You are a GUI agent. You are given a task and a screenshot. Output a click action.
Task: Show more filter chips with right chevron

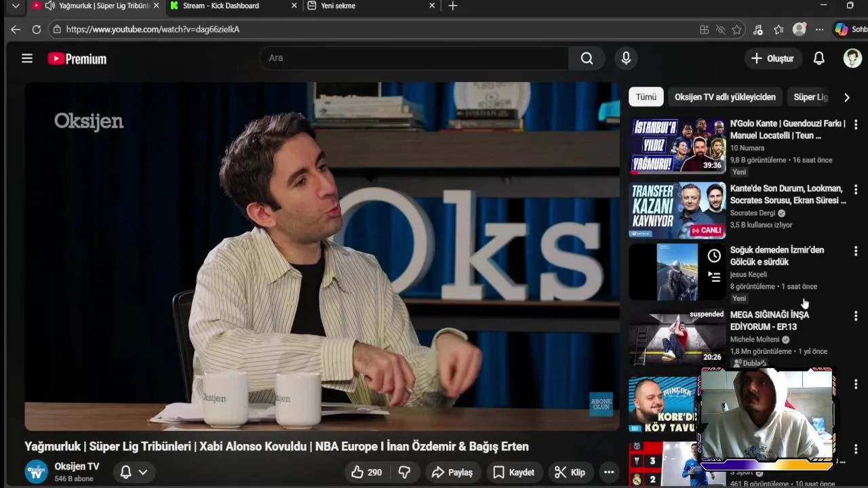pyautogui.click(x=846, y=97)
